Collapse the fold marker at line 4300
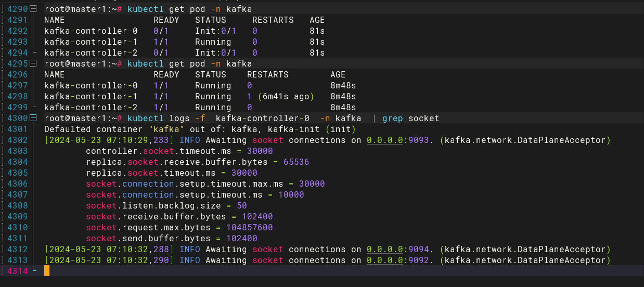Screen dimensions: 644x287 click(34, 118)
